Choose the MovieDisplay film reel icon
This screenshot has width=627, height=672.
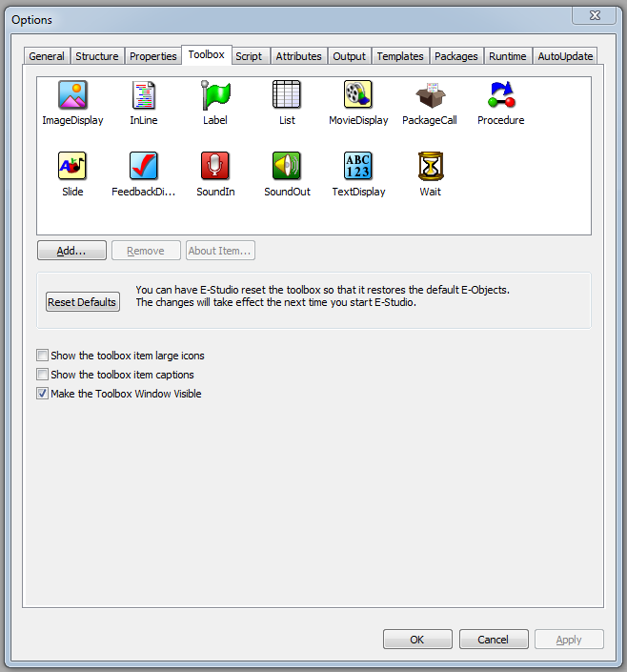[x=358, y=94]
